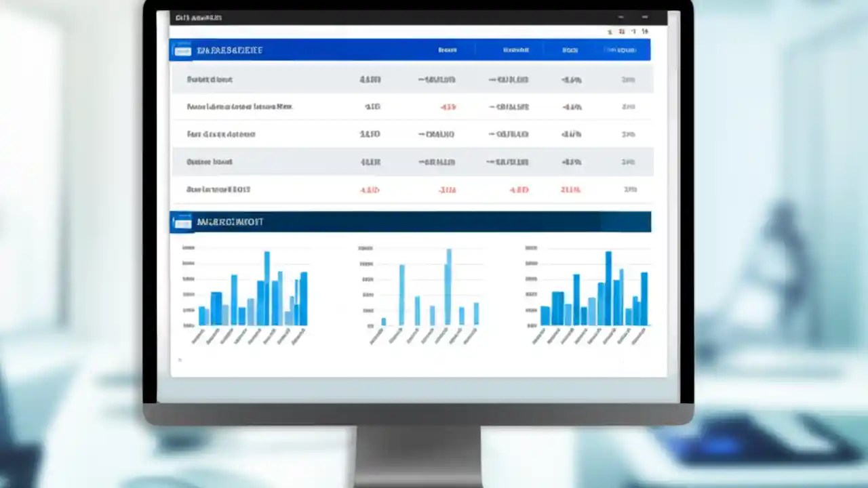
Task: Click the application icon in the title bar
Action: [x=176, y=18]
